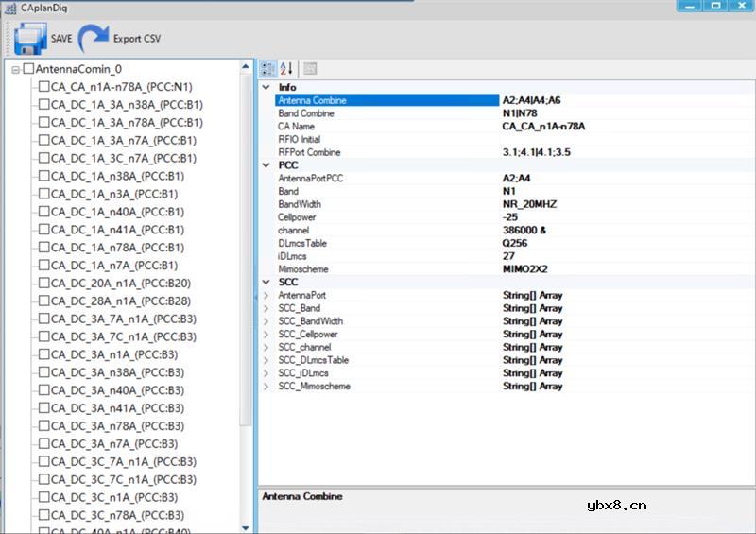756x534 pixels.
Task: Switch property grid to Categorized view
Action: [x=267, y=69]
